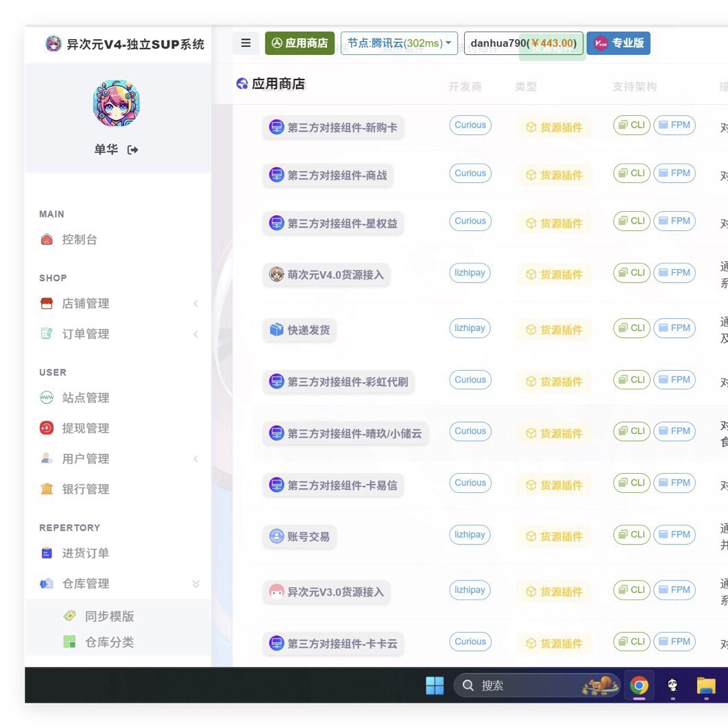Go to 站点管理 site management
Image resolution: width=728 pixels, height=728 pixels.
point(85,398)
